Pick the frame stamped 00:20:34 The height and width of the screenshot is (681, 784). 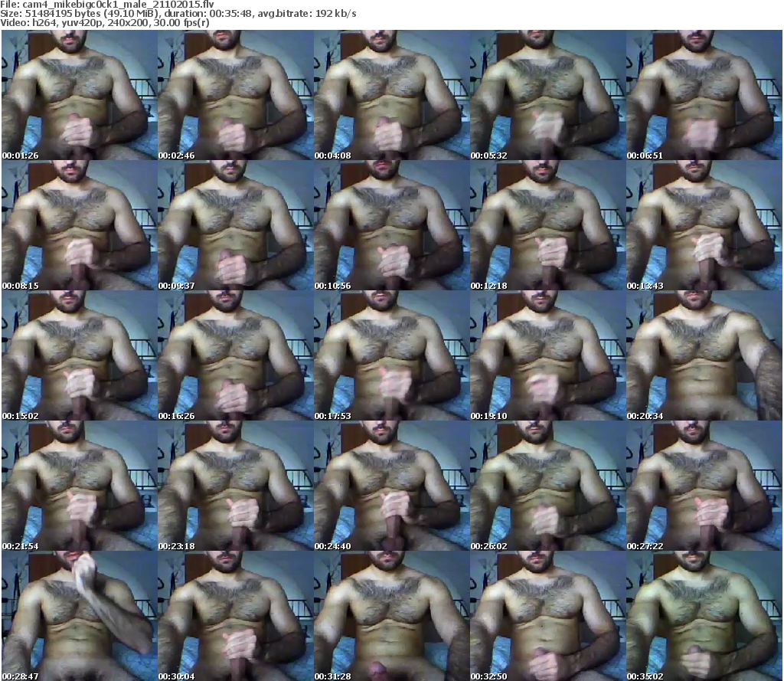(x=704, y=355)
